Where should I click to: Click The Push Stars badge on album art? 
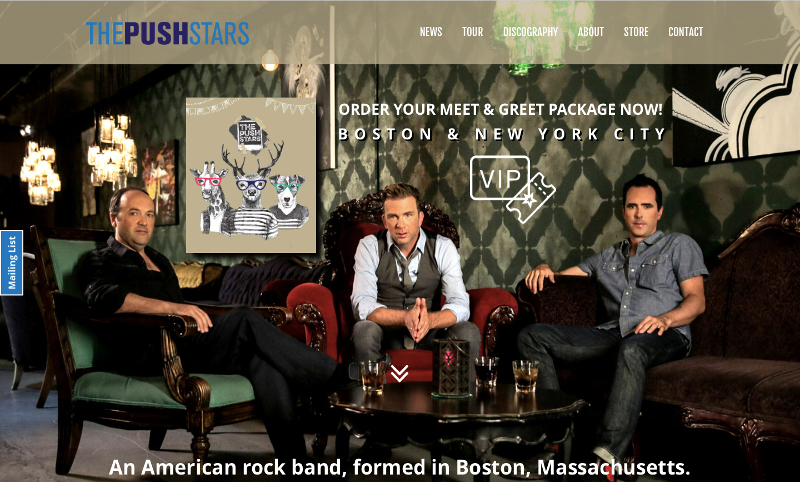click(249, 135)
